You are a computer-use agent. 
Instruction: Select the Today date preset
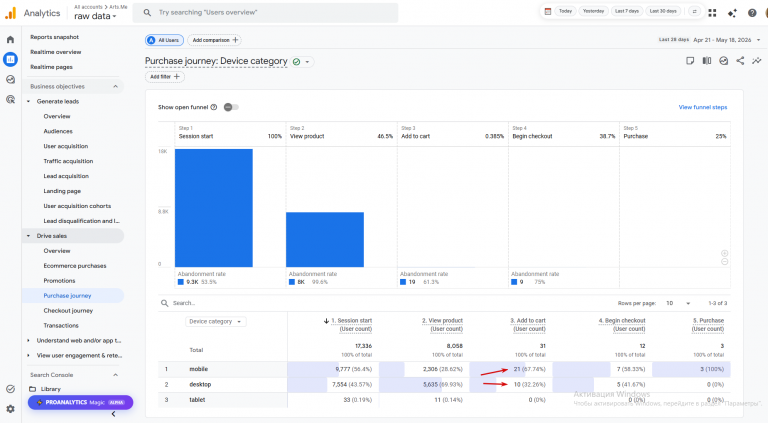click(x=565, y=11)
